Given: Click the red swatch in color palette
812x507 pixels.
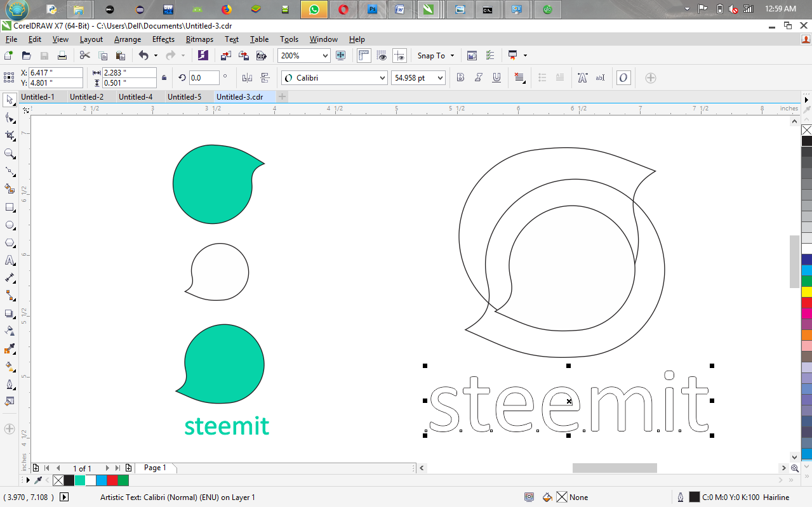Looking at the screenshot, I should (x=806, y=301).
